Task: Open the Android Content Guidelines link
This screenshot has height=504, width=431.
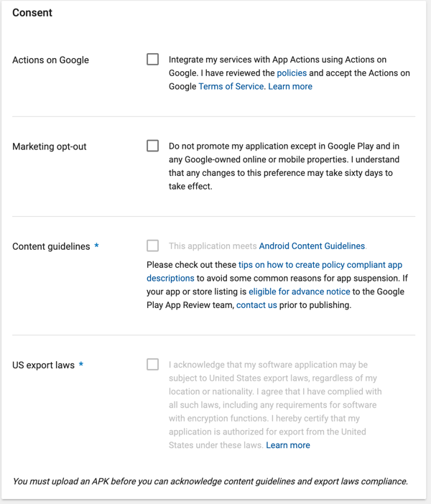Action: tap(312, 246)
